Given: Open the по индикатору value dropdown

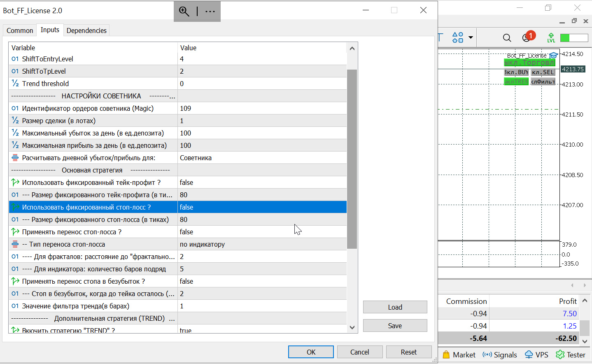Looking at the screenshot, I should pyautogui.click(x=262, y=244).
